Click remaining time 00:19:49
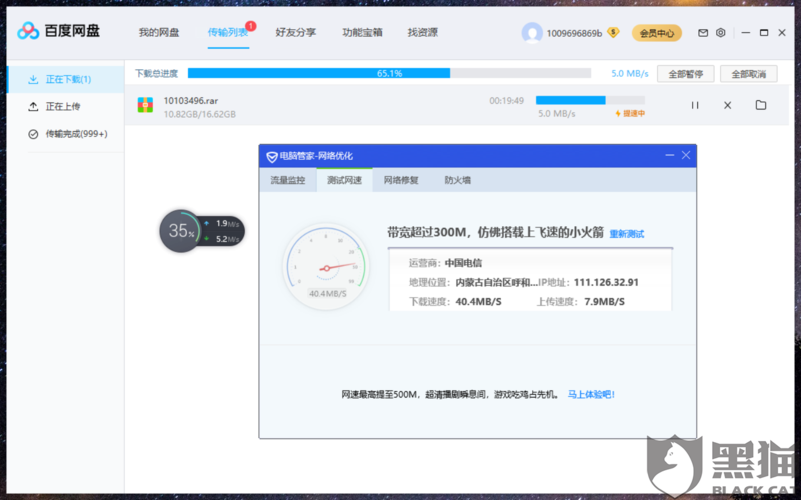The height and width of the screenshot is (500, 801). point(506,101)
